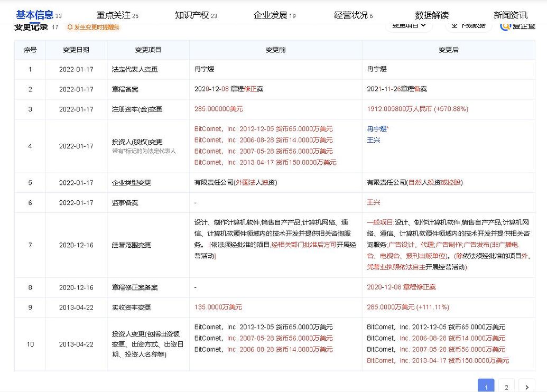Select the 基本信息 tab
This screenshot has width=547, height=392.
34,14
